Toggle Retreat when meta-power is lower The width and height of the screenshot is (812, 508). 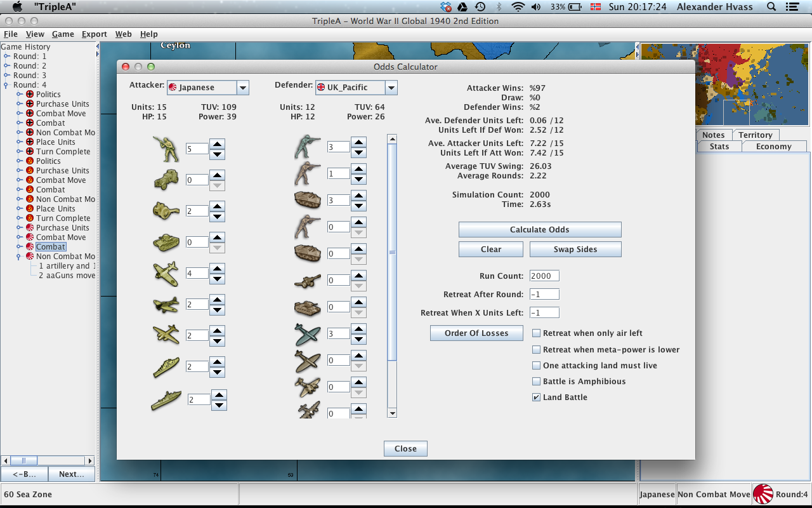pos(537,349)
